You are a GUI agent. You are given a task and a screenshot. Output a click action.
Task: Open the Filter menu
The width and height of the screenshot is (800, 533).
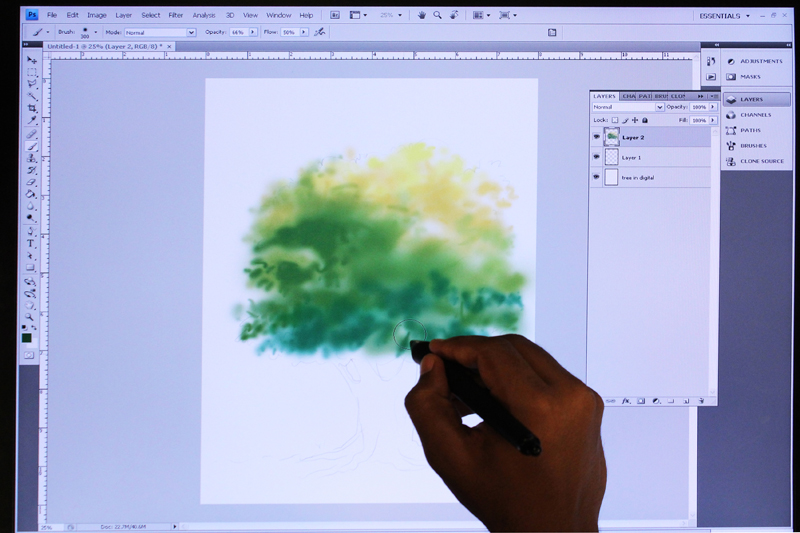coord(176,15)
